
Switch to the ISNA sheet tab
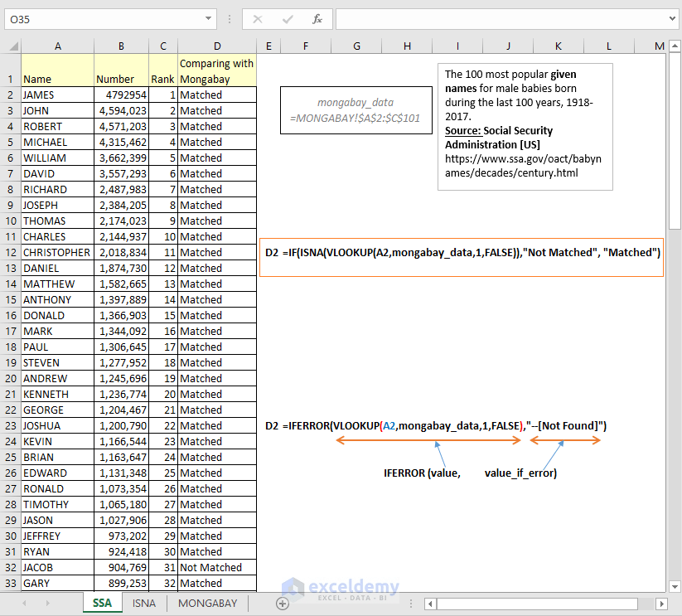pos(144,603)
